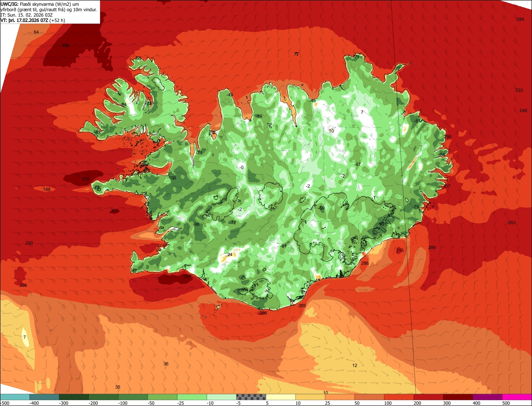Click the map value '35' near the bottom-left

[x=118, y=387]
